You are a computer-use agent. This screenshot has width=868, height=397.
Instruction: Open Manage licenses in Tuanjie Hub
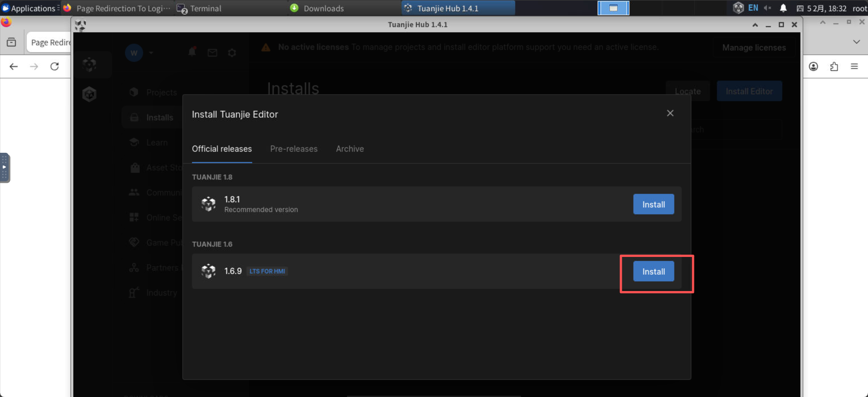tap(754, 48)
